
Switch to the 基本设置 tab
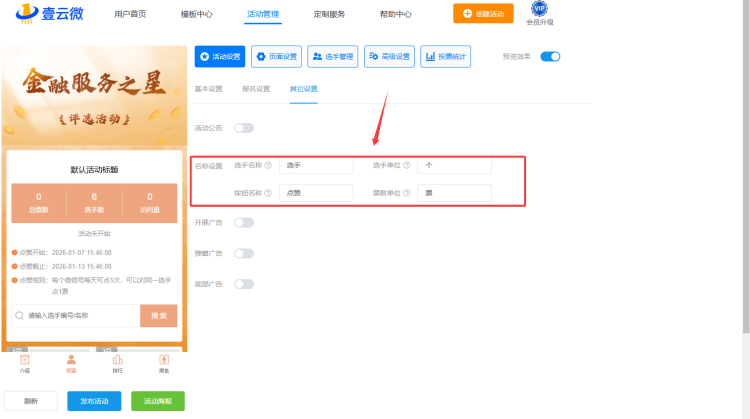coord(210,89)
